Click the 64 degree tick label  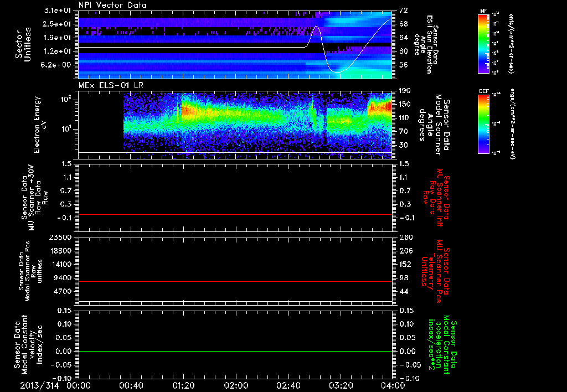coord(403,38)
